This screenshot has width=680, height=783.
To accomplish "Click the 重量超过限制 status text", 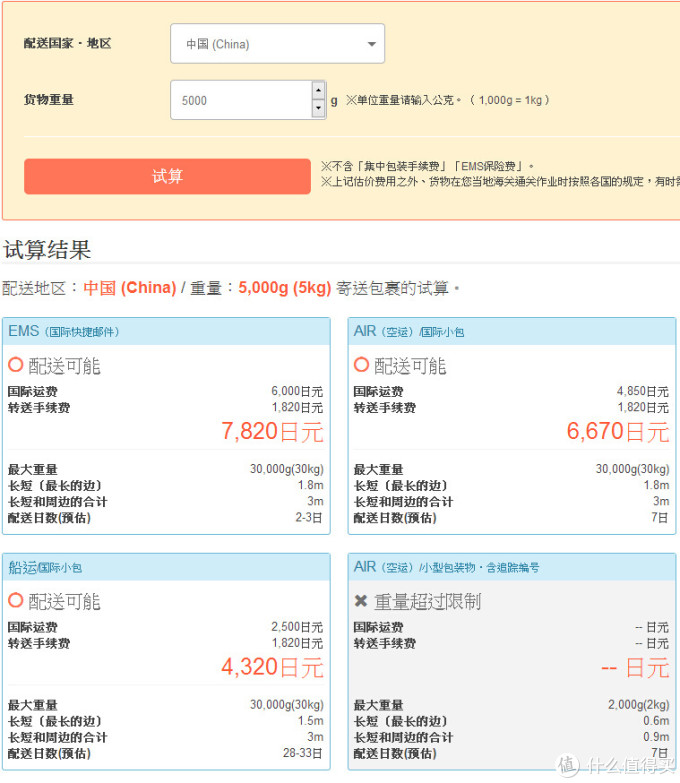I will click(427, 602).
